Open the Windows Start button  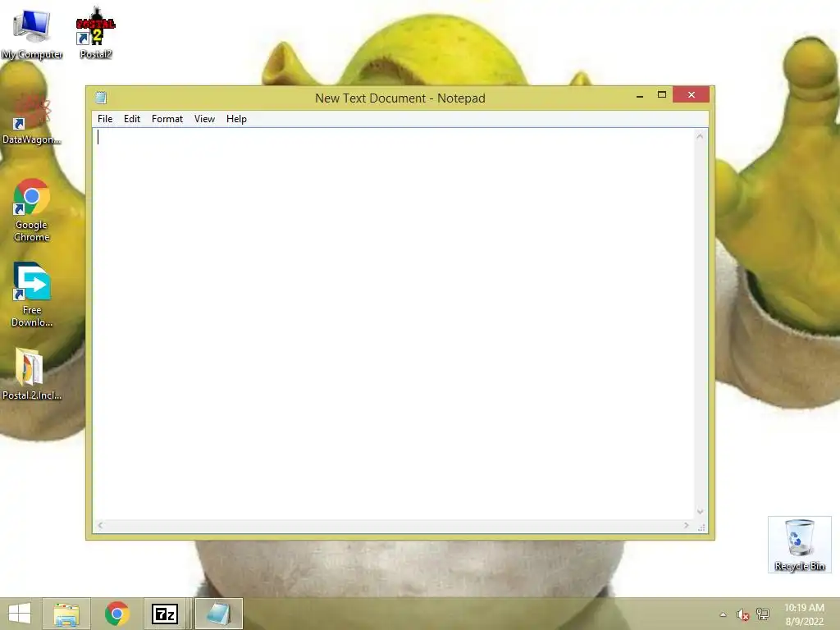click(20, 614)
